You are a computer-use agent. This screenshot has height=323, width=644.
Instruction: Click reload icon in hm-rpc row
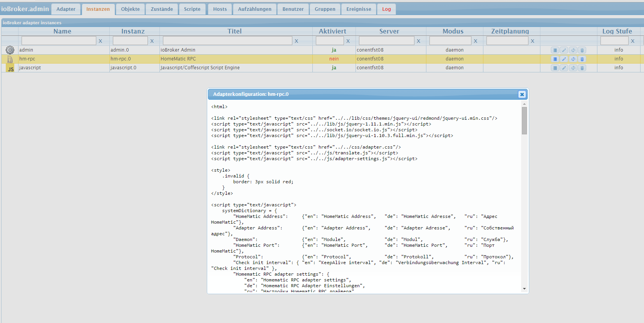click(573, 59)
